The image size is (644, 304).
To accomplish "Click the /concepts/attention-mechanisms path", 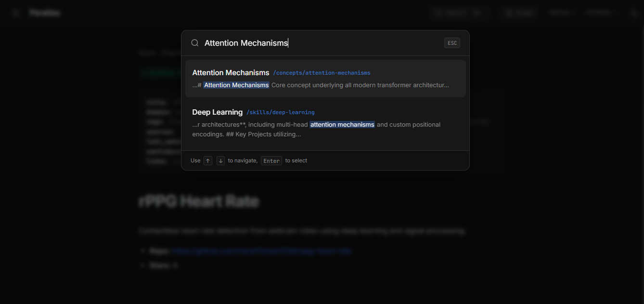I will click(x=322, y=73).
